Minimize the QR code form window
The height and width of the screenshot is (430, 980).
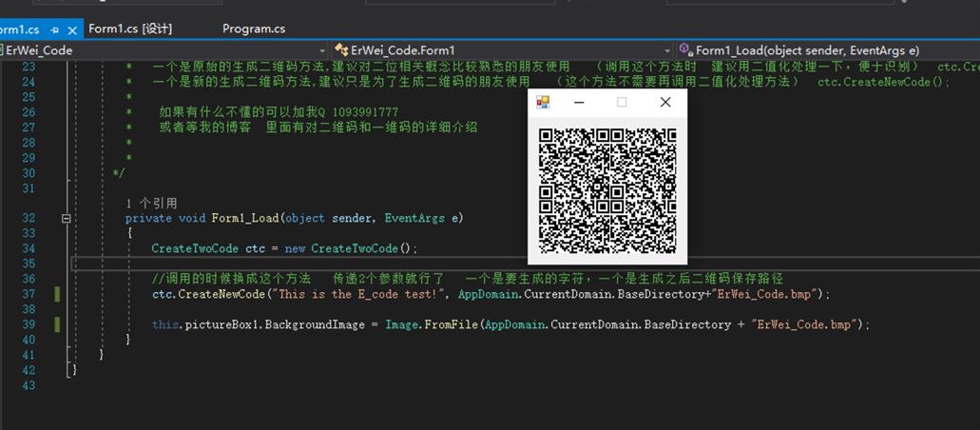pos(578,102)
